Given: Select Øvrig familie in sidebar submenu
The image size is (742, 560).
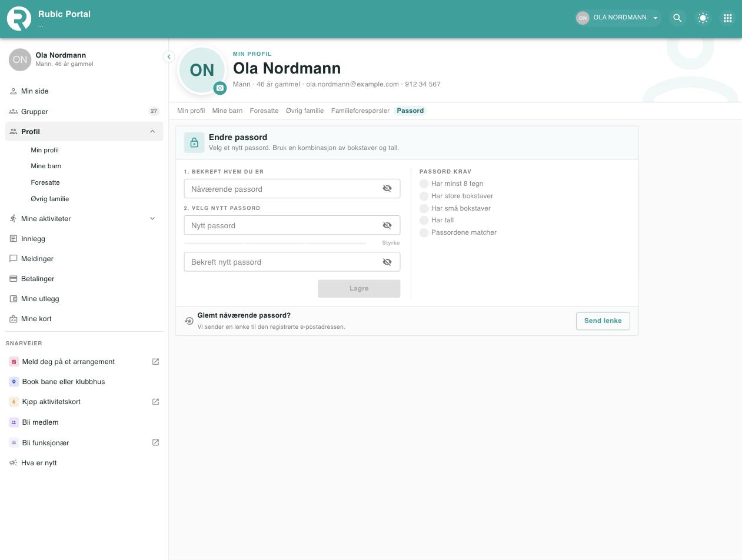Looking at the screenshot, I should 50,199.
